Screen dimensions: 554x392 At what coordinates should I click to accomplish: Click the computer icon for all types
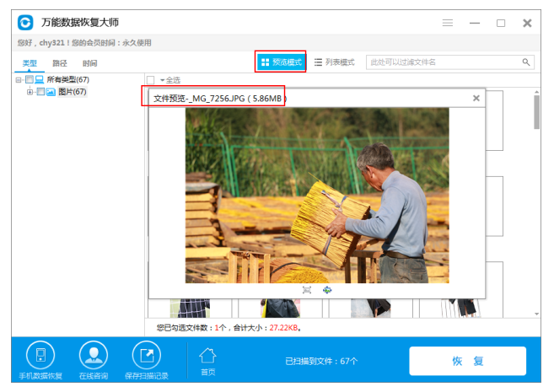[x=40, y=79]
